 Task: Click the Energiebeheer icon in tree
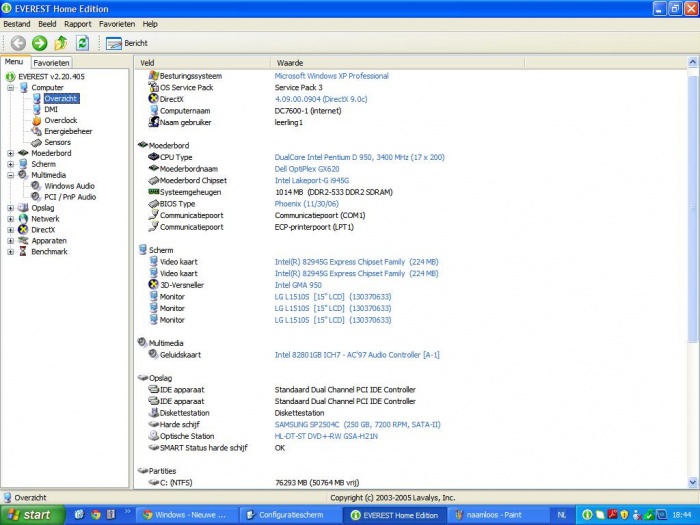click(x=37, y=131)
